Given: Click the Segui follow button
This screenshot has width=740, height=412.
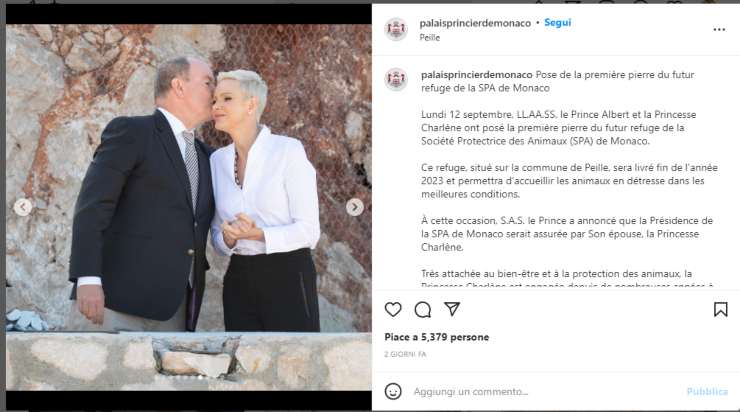Looking at the screenshot, I should [557, 23].
